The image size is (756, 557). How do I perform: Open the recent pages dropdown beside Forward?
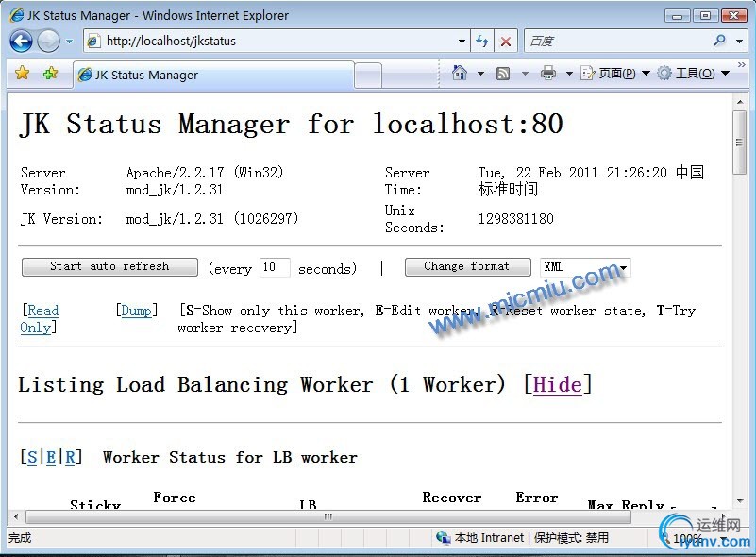(x=70, y=42)
